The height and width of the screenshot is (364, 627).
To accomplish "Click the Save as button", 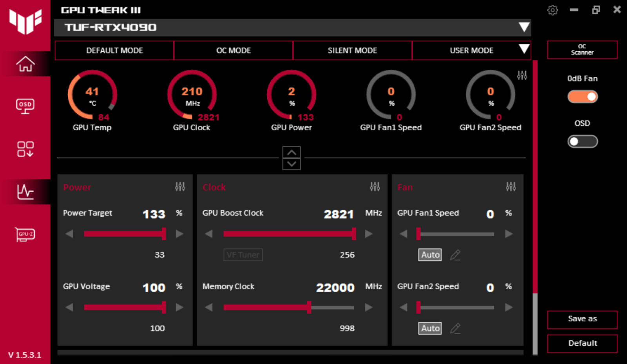I will [582, 319].
